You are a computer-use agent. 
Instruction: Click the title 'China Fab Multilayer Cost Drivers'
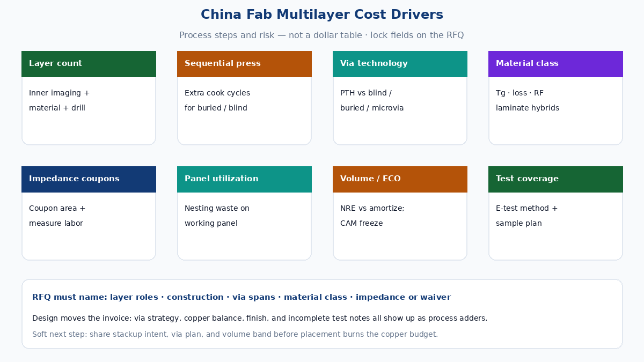(x=322, y=14)
